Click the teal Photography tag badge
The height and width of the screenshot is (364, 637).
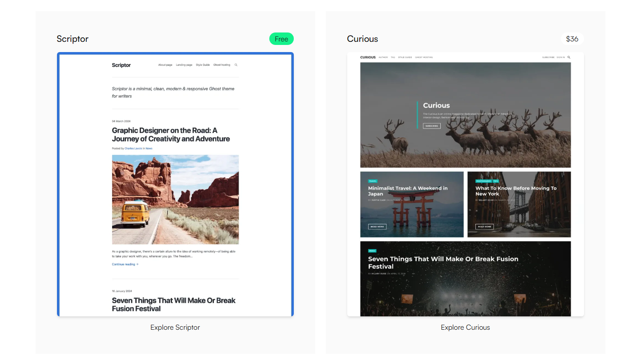pyautogui.click(x=483, y=181)
